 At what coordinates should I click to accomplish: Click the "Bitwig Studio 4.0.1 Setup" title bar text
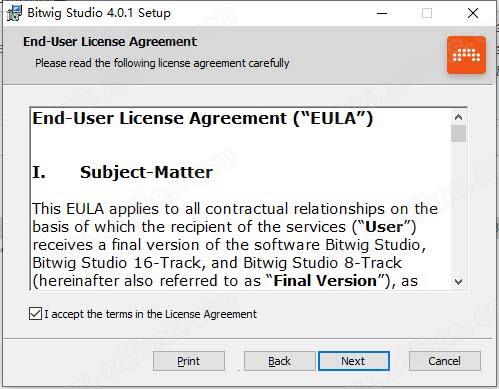pyautogui.click(x=99, y=13)
